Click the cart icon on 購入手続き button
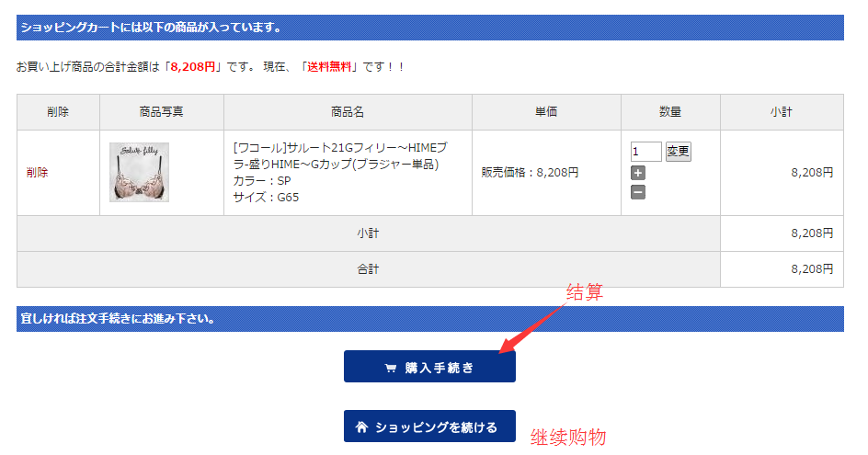868x455 pixels. pos(391,368)
